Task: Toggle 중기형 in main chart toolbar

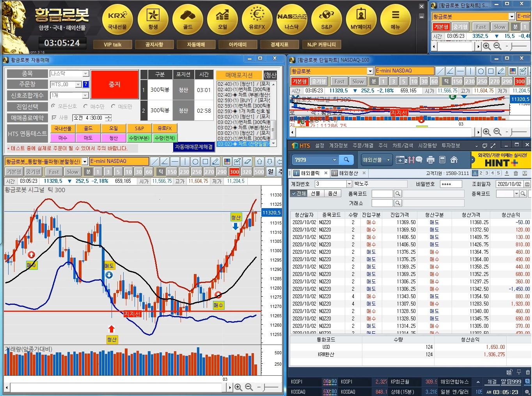Action: point(33,172)
